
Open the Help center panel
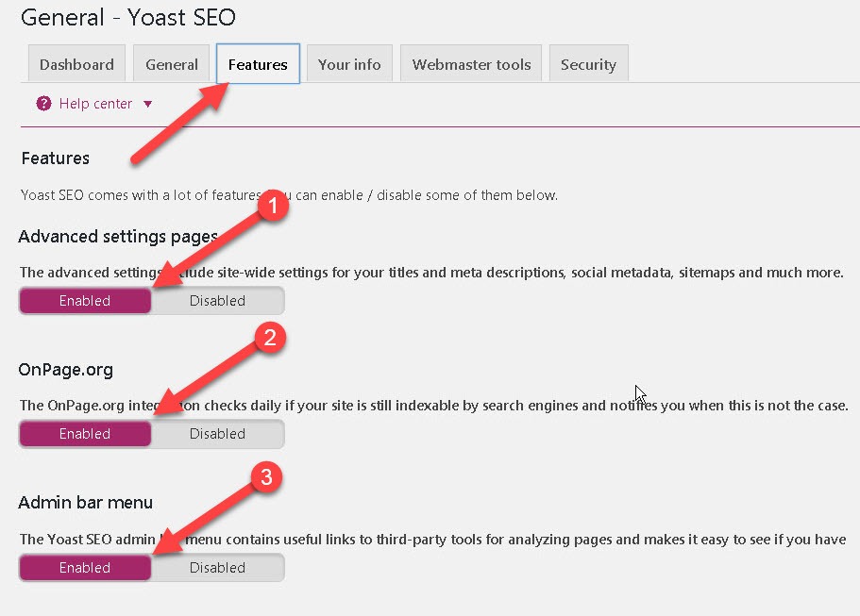[95, 105]
